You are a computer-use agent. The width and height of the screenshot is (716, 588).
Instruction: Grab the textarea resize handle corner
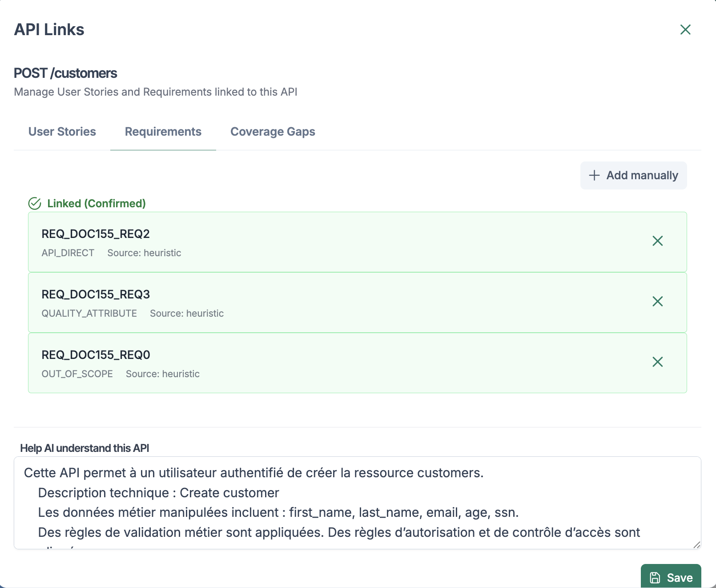[x=696, y=545]
